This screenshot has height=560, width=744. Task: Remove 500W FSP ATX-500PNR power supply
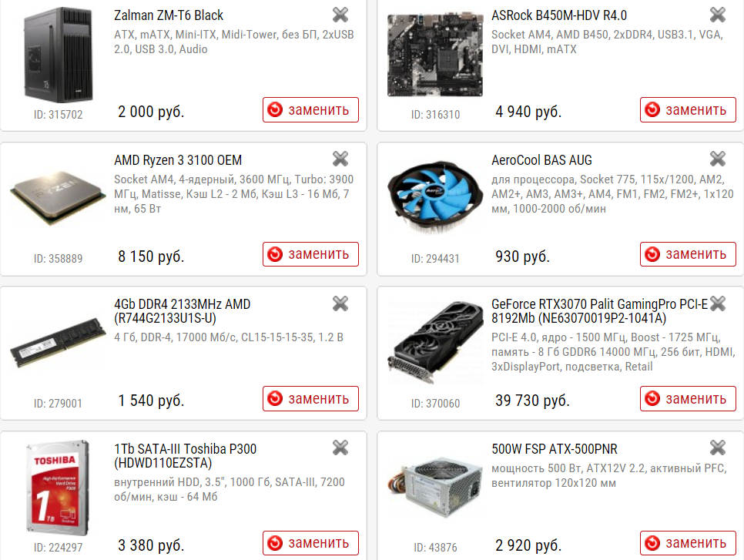718,448
